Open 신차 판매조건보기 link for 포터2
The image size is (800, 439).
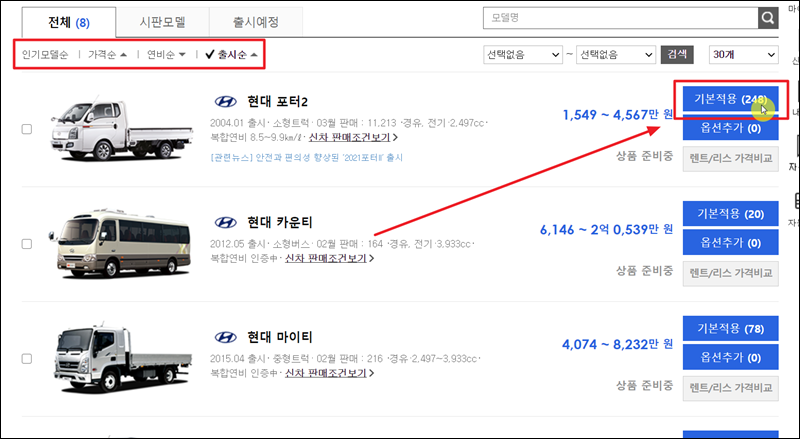(x=349, y=137)
